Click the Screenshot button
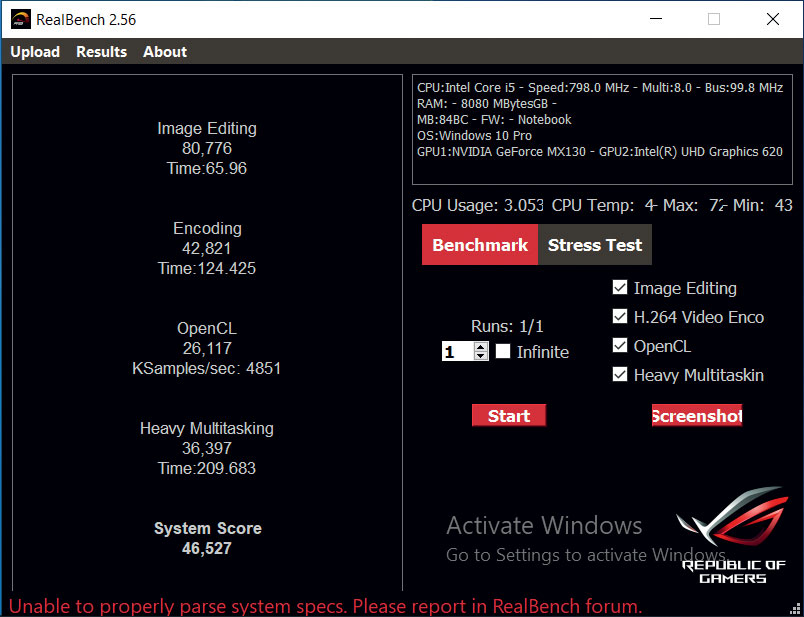The image size is (804, 617). pyautogui.click(x=697, y=415)
